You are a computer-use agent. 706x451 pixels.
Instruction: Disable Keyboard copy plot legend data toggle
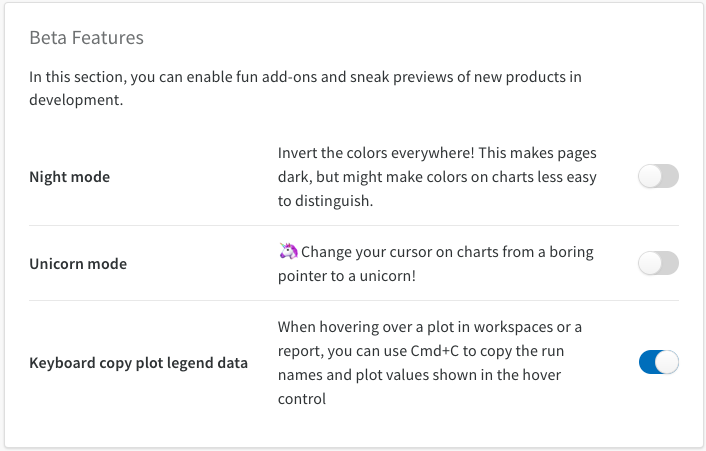tap(658, 362)
